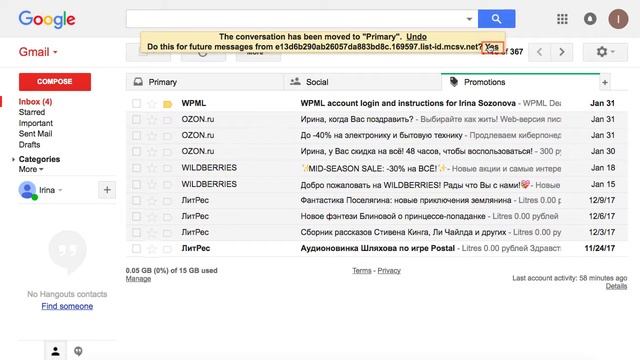
Task: Open the Сборник рассказов Стивена Кинга email
Action: 376,232
